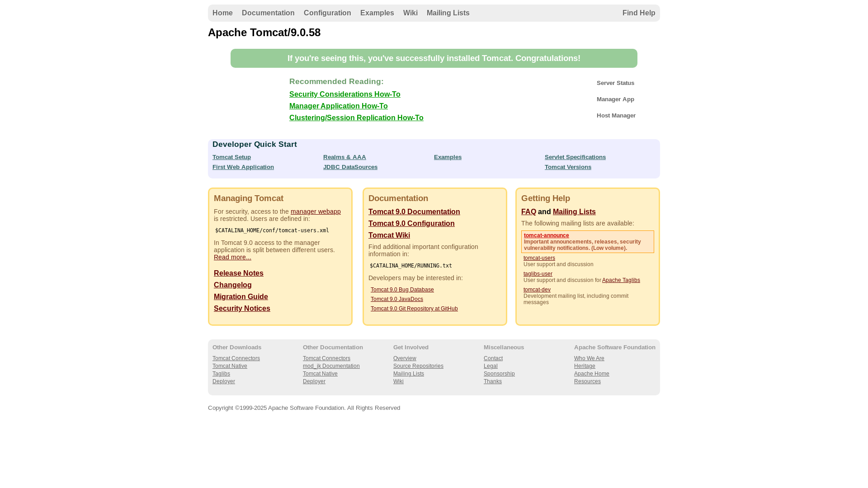Viewport: 868px width, 488px height.
Task: Open Manager Application How-To link
Action: click(x=339, y=106)
